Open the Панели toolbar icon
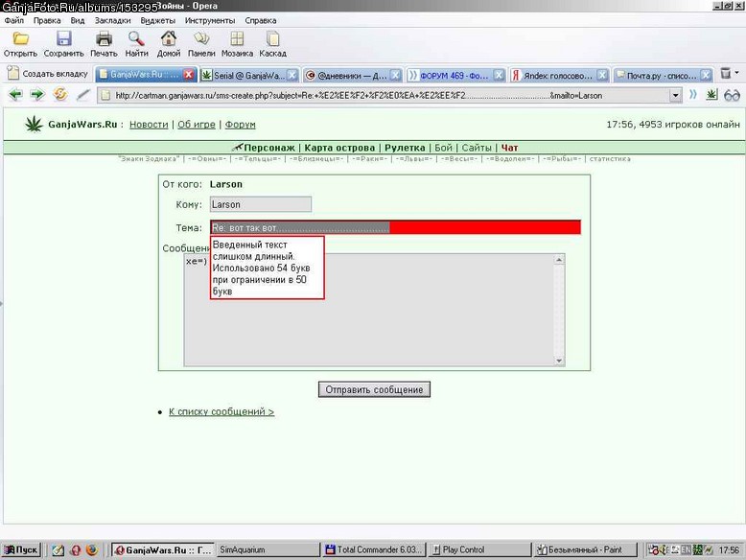 201,39
